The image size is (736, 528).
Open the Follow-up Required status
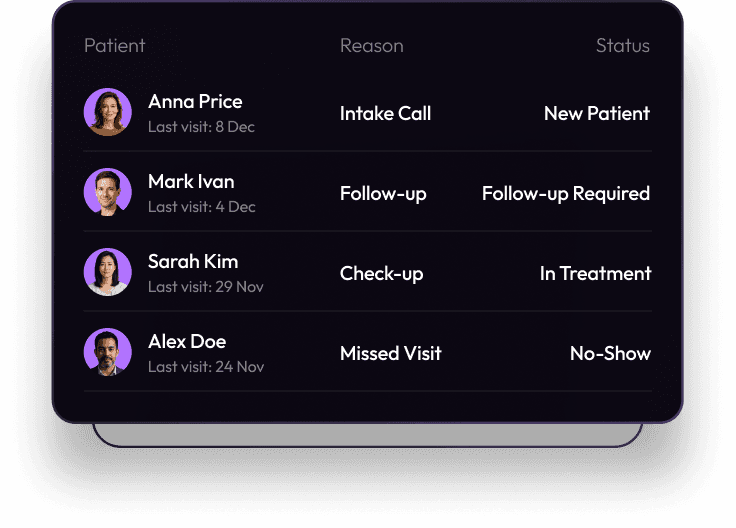coord(565,194)
